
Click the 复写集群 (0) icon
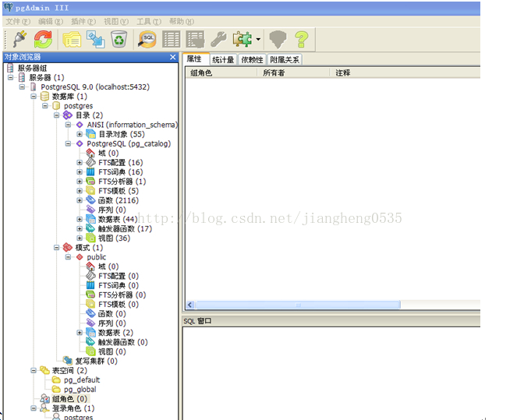coord(68,361)
